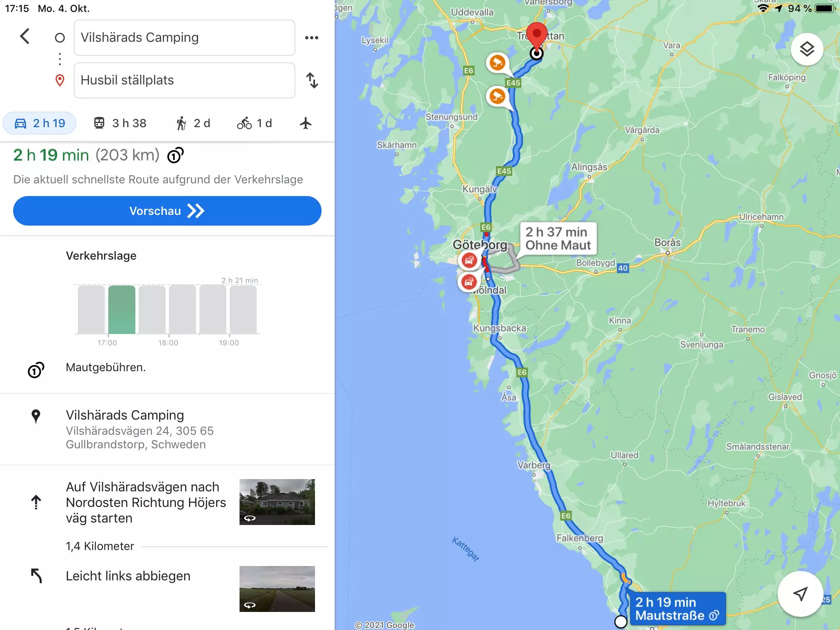Select public transit mode 3 h 38

[x=120, y=123]
